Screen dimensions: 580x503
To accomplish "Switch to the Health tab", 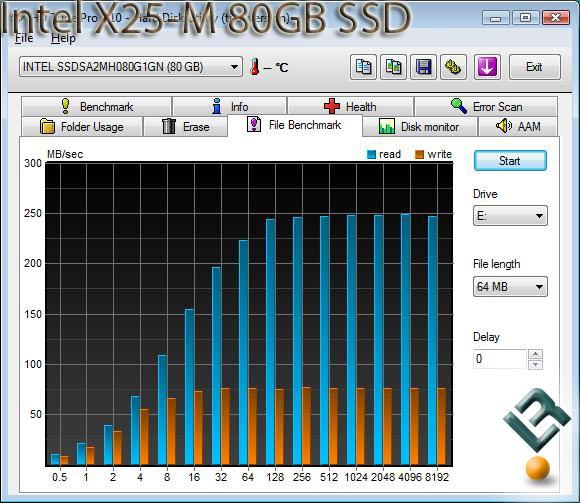I will pos(350,107).
